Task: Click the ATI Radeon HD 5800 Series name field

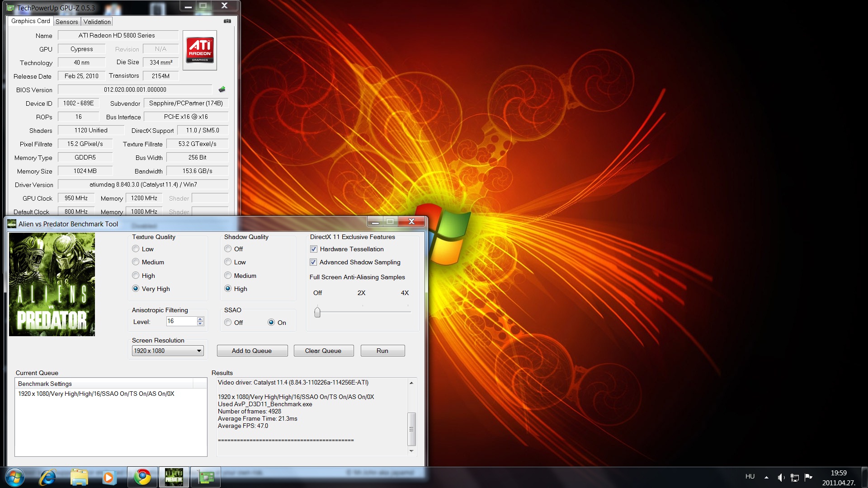Action: pyautogui.click(x=118, y=35)
